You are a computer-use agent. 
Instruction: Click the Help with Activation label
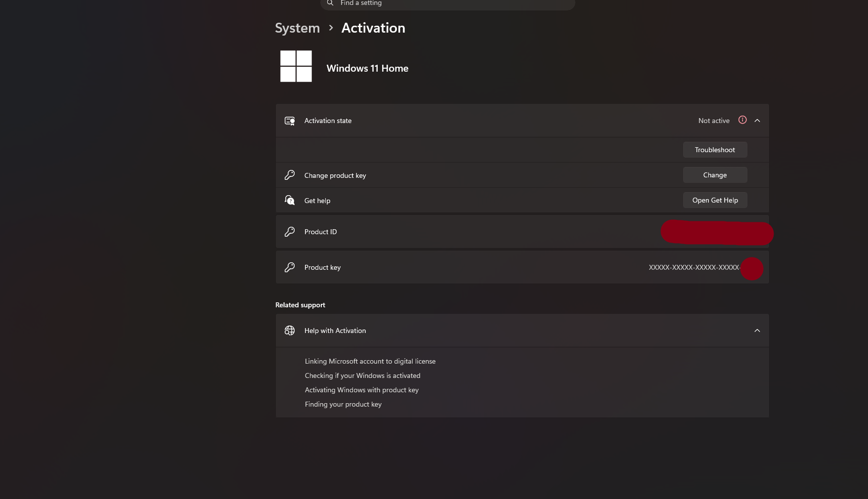(335, 331)
